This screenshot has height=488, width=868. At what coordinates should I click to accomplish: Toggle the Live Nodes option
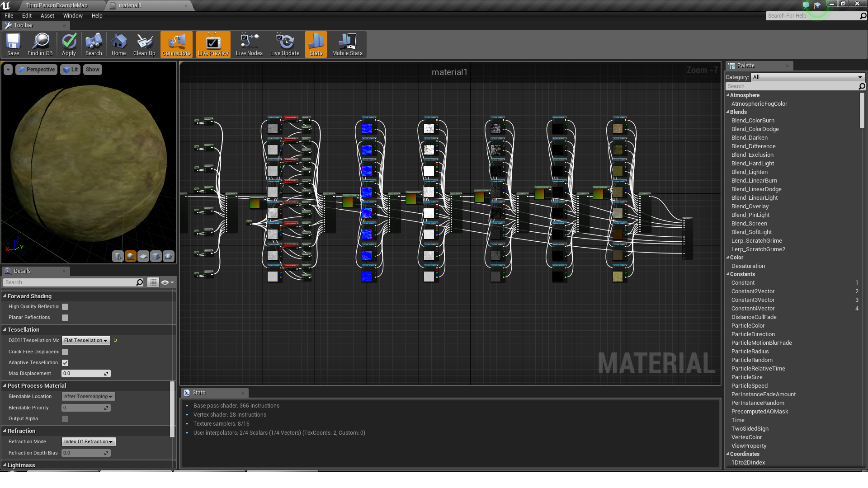249,44
